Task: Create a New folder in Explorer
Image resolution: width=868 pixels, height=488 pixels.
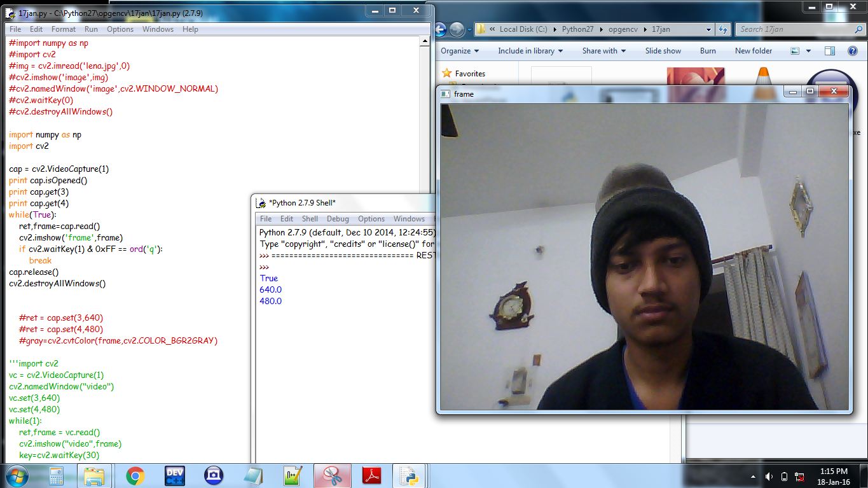Action: 753,50
